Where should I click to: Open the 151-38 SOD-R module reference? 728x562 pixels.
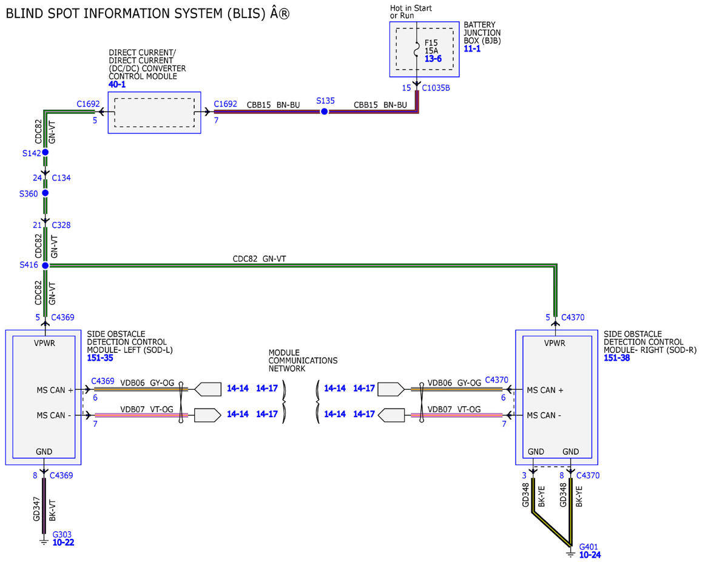point(617,358)
